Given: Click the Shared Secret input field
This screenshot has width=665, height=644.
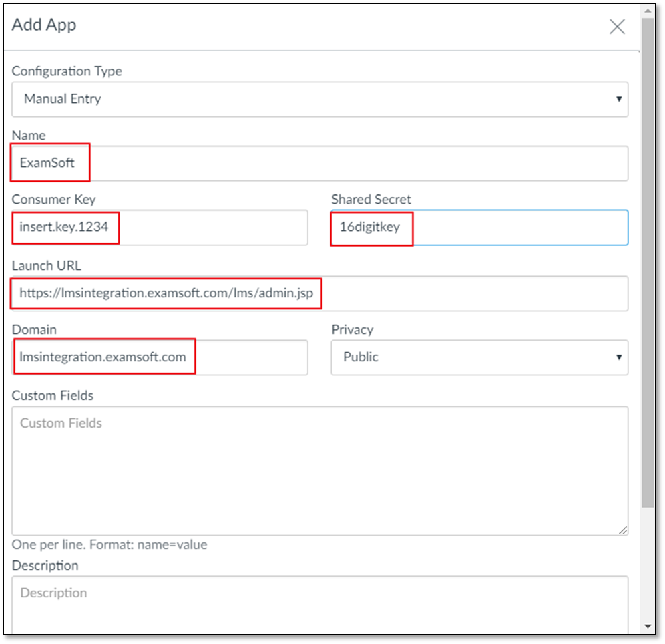Looking at the screenshot, I should pos(479,227).
